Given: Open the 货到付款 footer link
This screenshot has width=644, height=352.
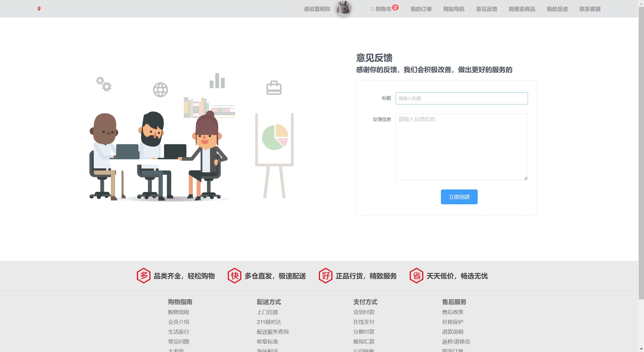Looking at the screenshot, I should pyautogui.click(x=364, y=312).
